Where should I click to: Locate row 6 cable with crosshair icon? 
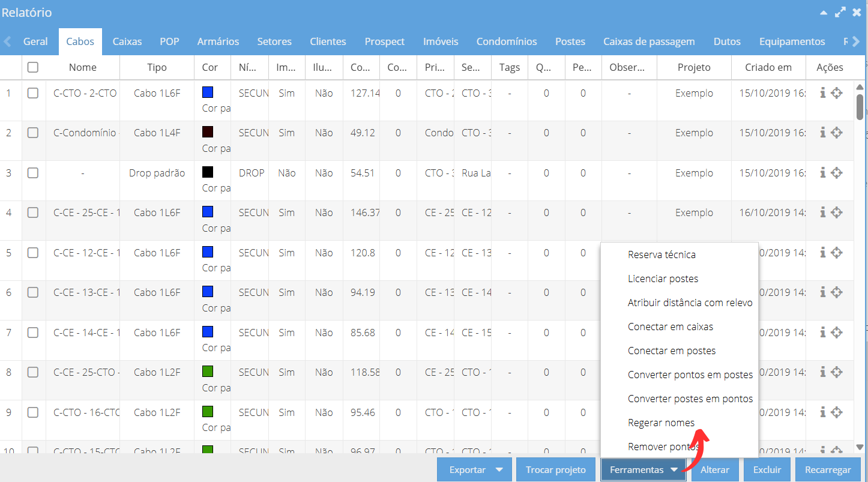pos(837,292)
